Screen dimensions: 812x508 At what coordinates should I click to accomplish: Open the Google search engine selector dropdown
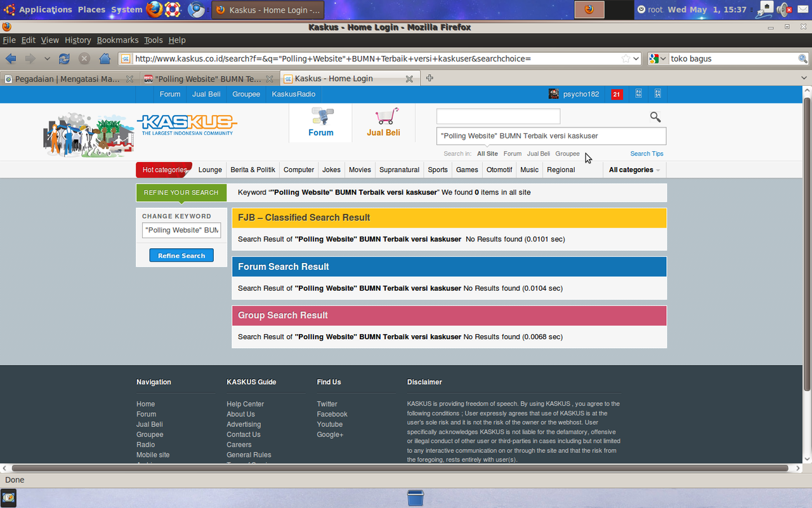pos(658,58)
